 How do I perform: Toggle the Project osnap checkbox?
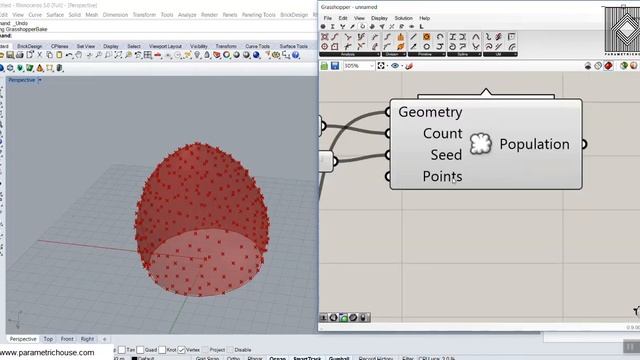(x=205, y=350)
